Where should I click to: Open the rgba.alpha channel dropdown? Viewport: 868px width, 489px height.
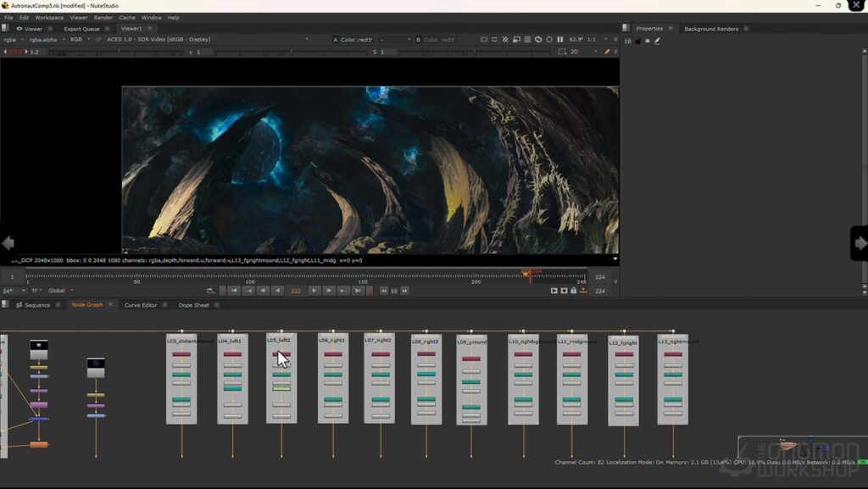tap(47, 39)
